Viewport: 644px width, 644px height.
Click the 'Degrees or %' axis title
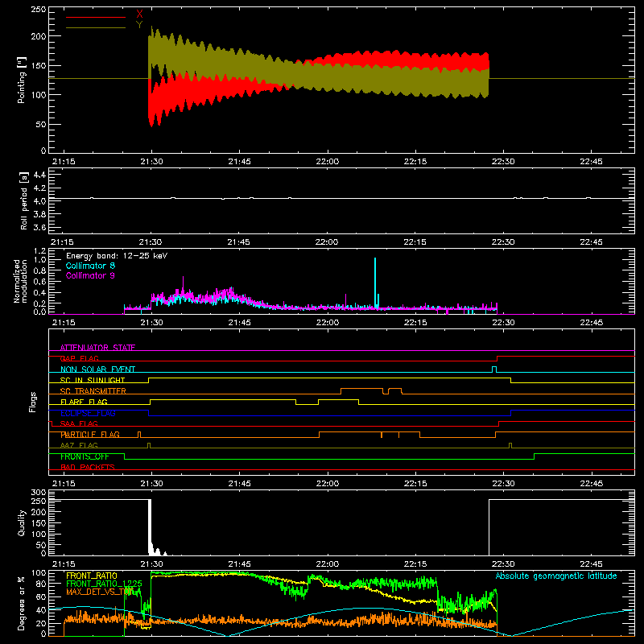click(22, 604)
